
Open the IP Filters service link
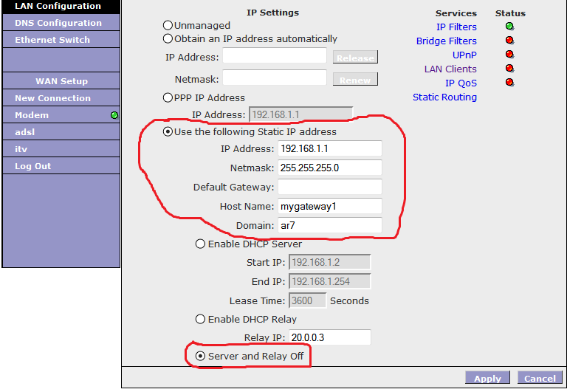tap(456, 27)
